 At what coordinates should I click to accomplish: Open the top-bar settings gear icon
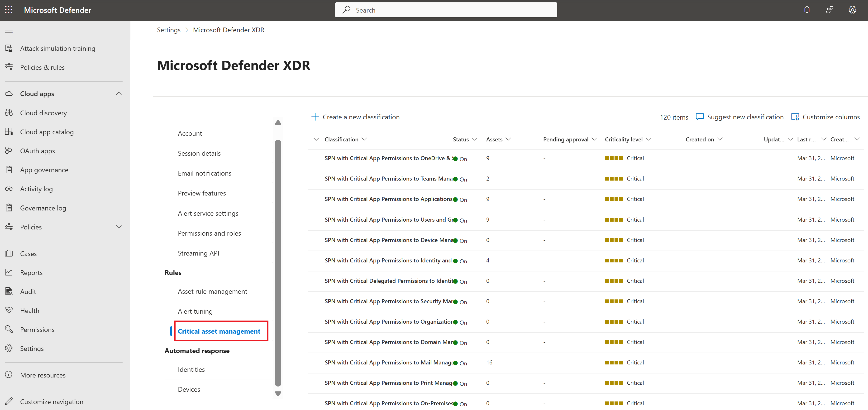(852, 10)
